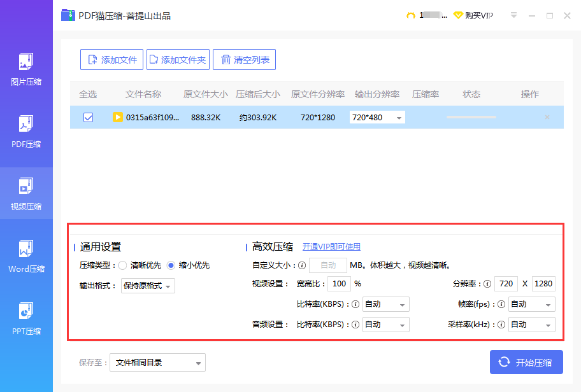Image resolution: width=581 pixels, height=392 pixels.
Task: Click the 宽高比 100 percent input field
Action: coord(339,284)
